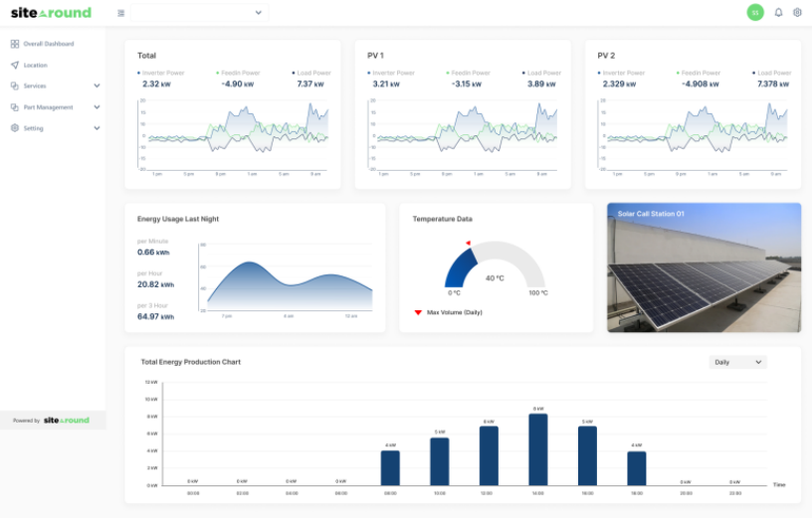The width and height of the screenshot is (812, 518).
Task: Select Location in the sidebar
Action: tap(35, 65)
